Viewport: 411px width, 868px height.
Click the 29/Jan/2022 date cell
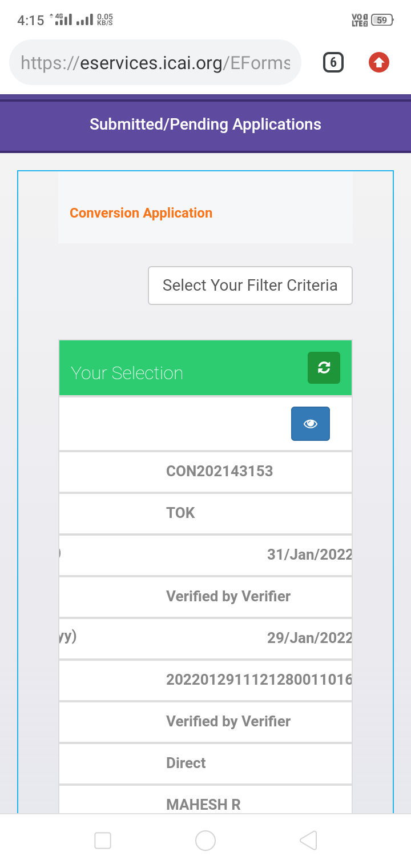(309, 638)
